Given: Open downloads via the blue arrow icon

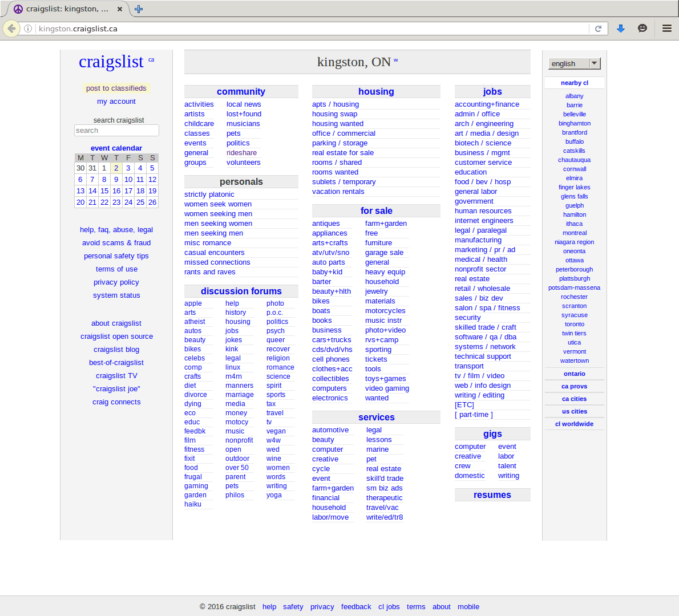Looking at the screenshot, I should [x=621, y=29].
